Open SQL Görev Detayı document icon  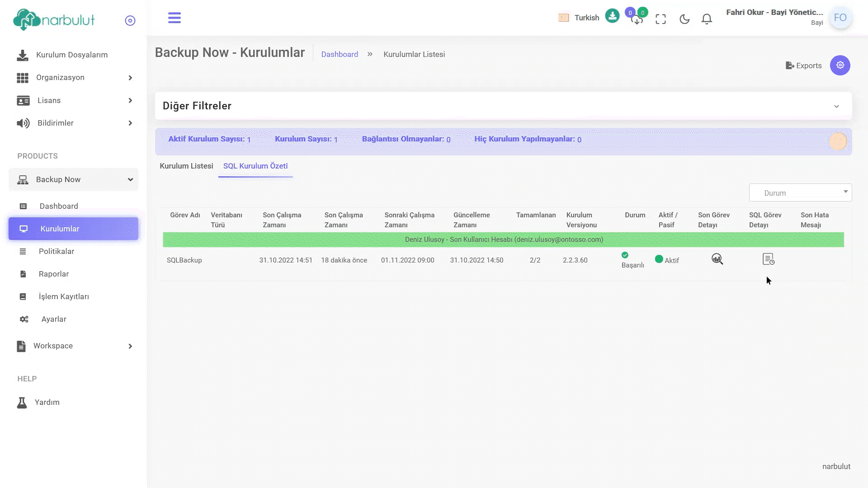[769, 259]
